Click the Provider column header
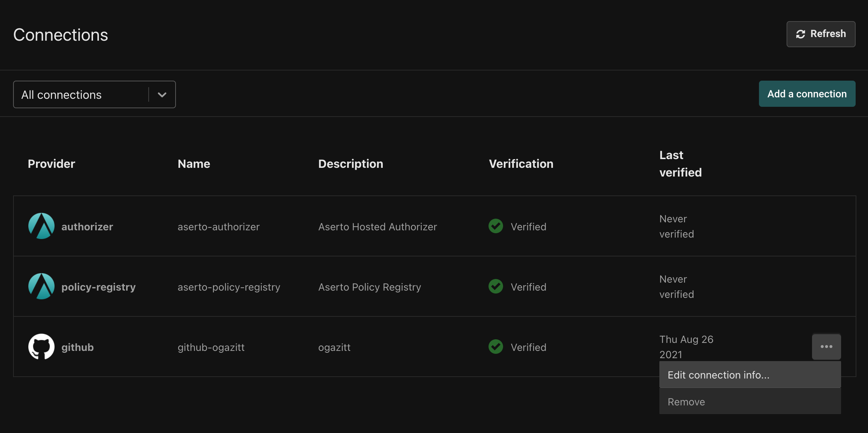Image resolution: width=868 pixels, height=433 pixels. [51, 164]
